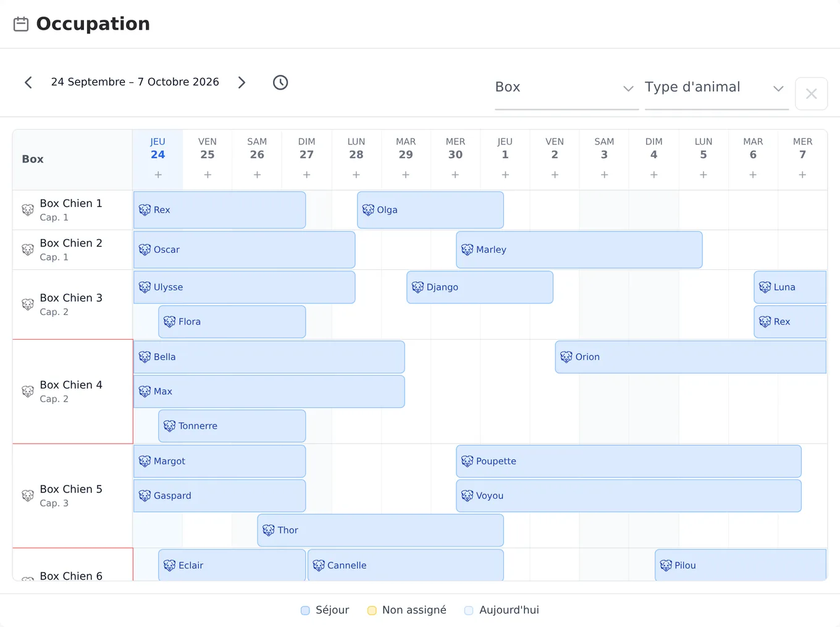The height and width of the screenshot is (627, 840).
Task: Open Orion's stay bar
Action: (x=691, y=357)
